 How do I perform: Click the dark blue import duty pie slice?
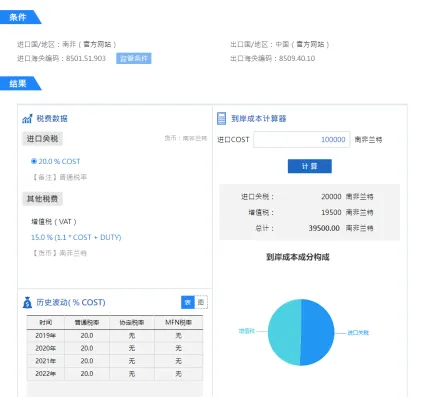(317, 332)
